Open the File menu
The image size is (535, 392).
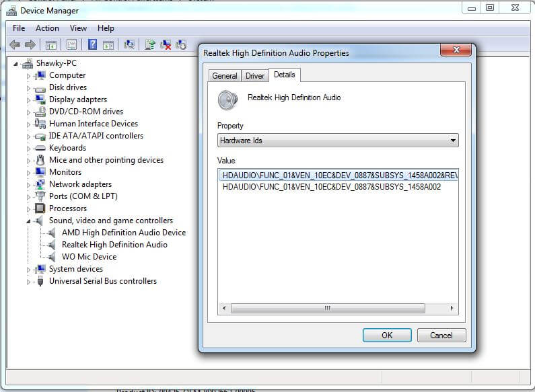[x=19, y=28]
